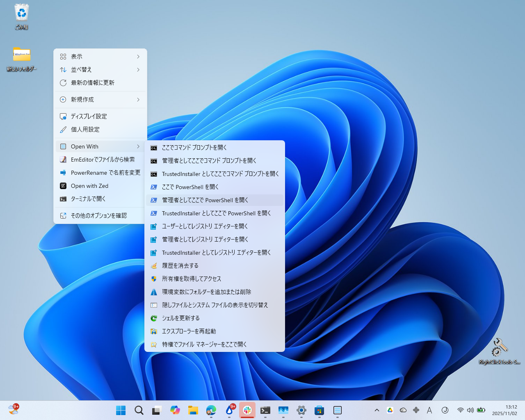Open the Start menu
The width and height of the screenshot is (525, 420).
pyautogui.click(x=121, y=410)
